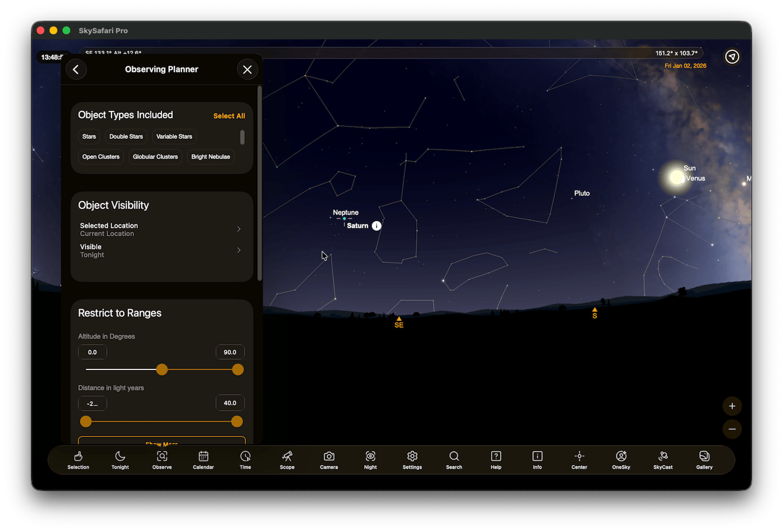Click the Select All link
783x532 pixels.
(229, 116)
